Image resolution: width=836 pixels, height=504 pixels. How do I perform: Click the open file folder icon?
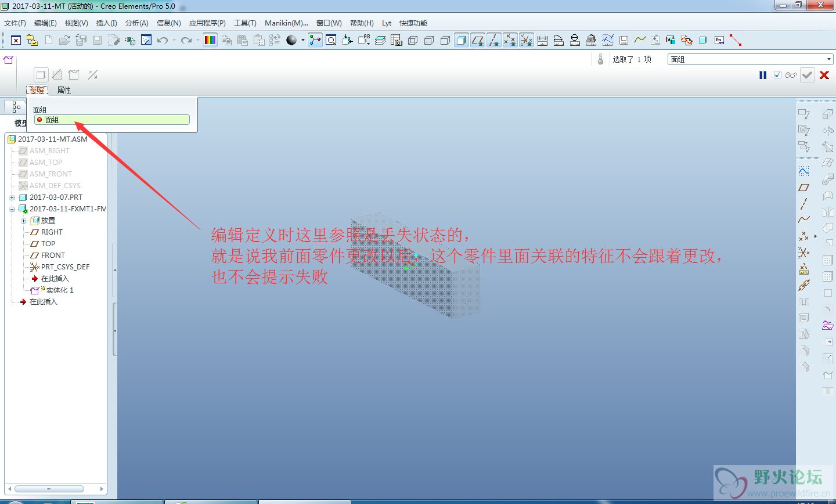(x=64, y=40)
